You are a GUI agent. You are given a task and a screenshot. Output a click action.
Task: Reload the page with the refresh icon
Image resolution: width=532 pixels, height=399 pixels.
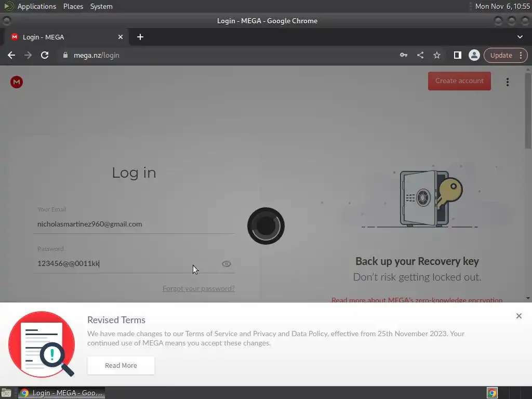[45, 55]
